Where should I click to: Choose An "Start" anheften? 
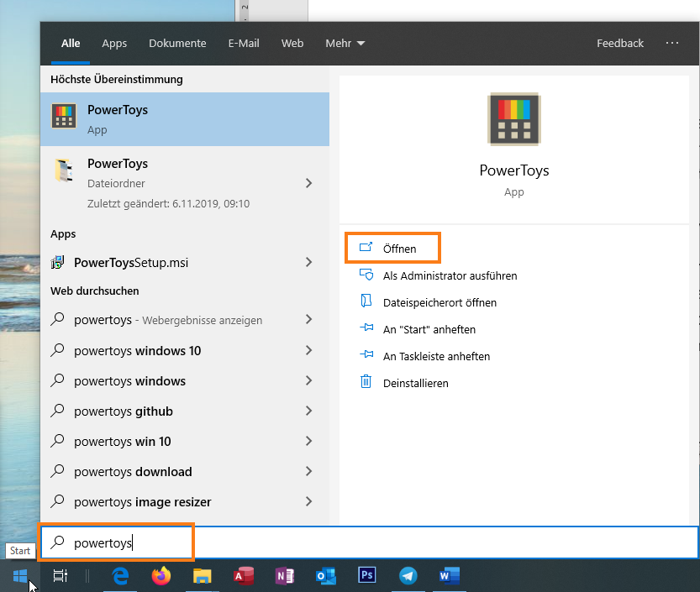pyautogui.click(x=429, y=329)
